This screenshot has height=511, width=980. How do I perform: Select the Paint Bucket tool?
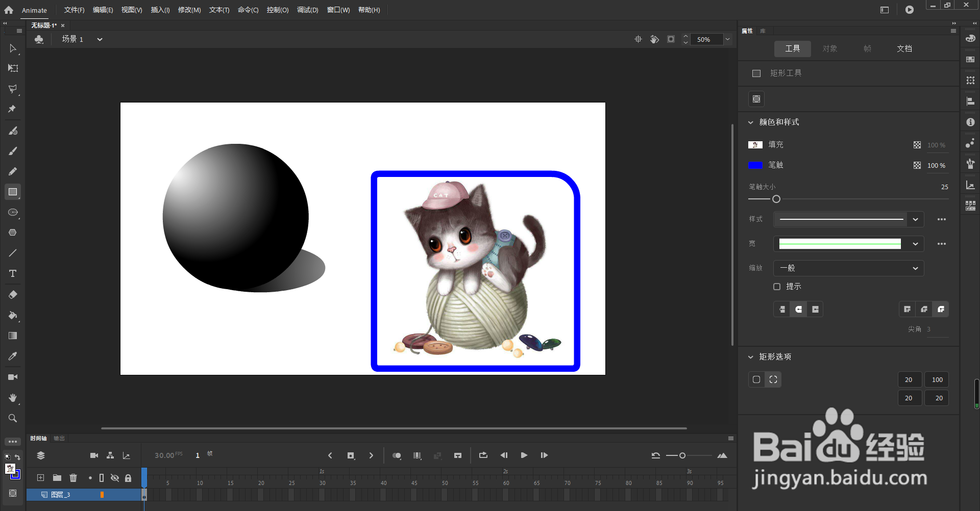[13, 315]
